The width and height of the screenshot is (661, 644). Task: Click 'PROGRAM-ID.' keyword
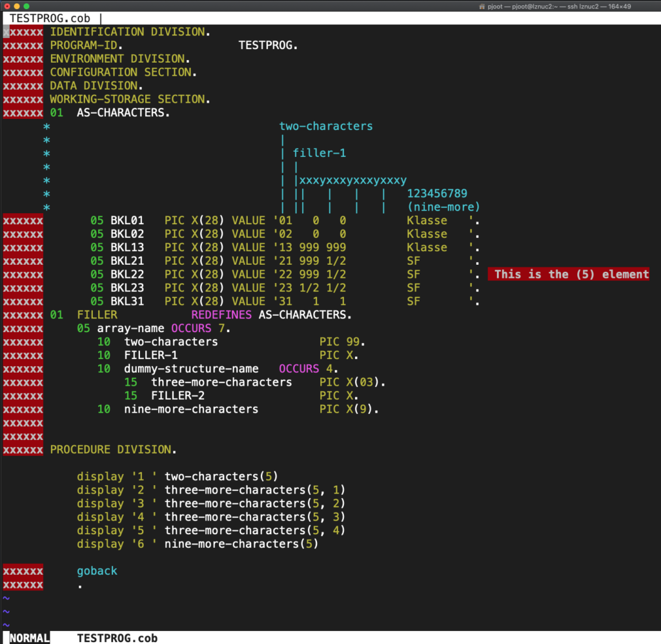coord(86,46)
